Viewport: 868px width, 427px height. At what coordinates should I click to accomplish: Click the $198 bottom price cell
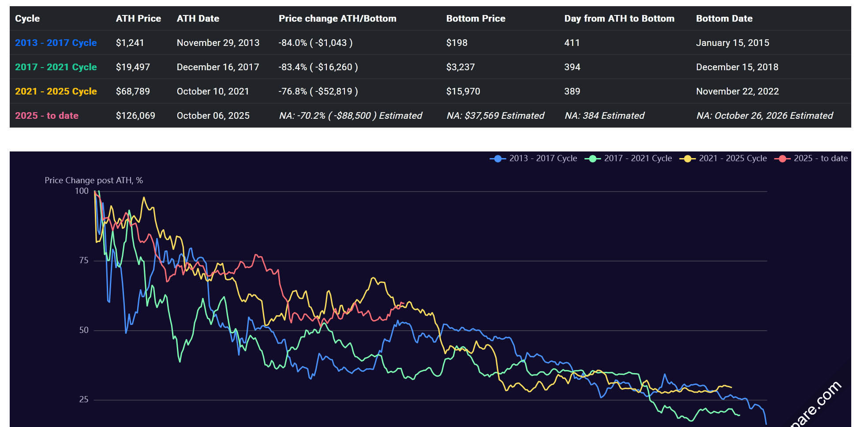click(x=457, y=43)
